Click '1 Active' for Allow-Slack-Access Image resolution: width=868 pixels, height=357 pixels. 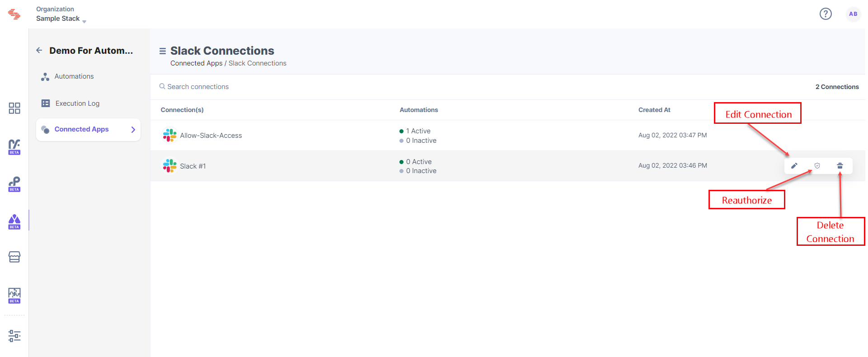[418, 131]
